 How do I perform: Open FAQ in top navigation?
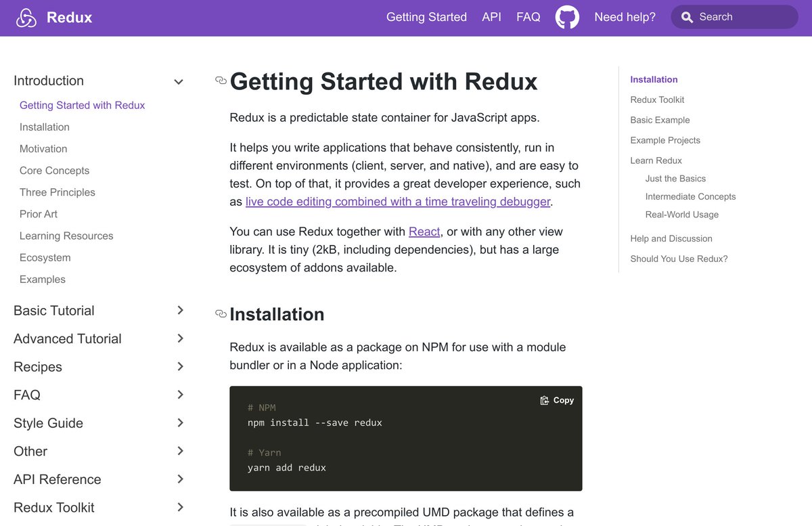click(528, 17)
